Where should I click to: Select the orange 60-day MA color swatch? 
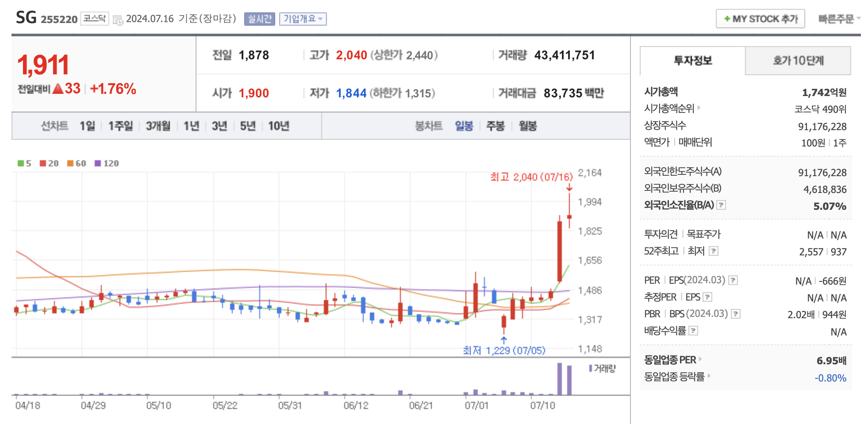point(70,163)
